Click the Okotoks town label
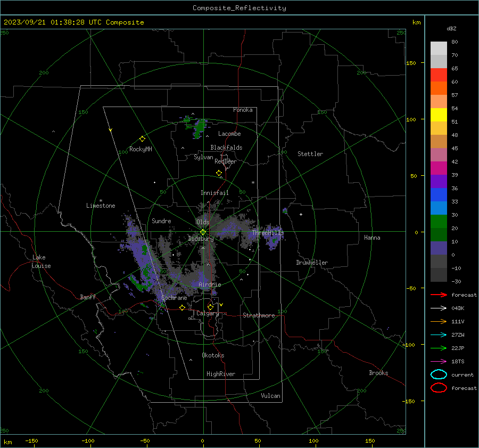Viewport: 479px width, 448px height. pyautogui.click(x=213, y=355)
